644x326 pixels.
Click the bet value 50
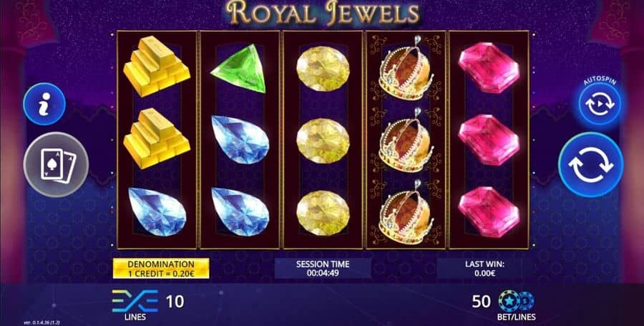click(482, 302)
